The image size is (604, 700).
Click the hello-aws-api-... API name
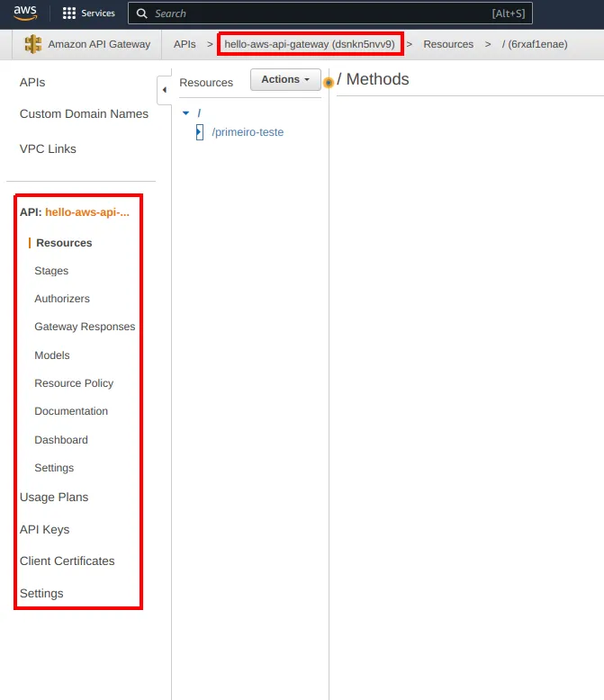click(87, 212)
